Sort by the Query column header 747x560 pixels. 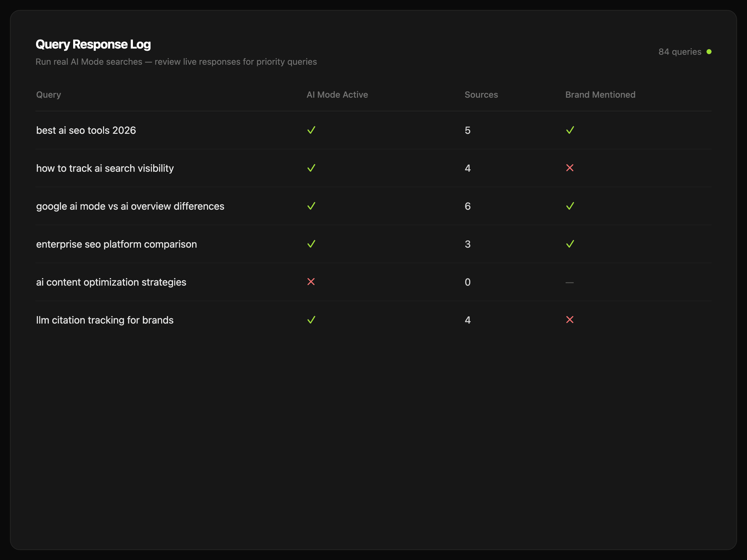click(49, 95)
